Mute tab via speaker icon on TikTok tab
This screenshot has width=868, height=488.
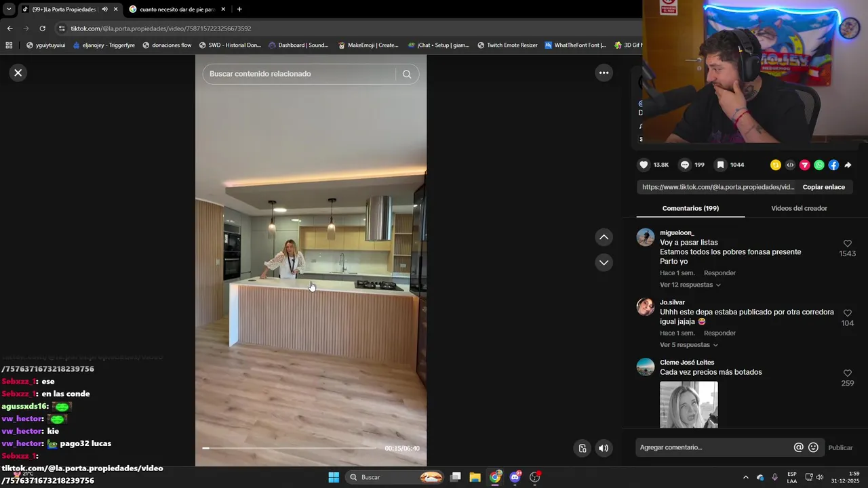point(104,9)
